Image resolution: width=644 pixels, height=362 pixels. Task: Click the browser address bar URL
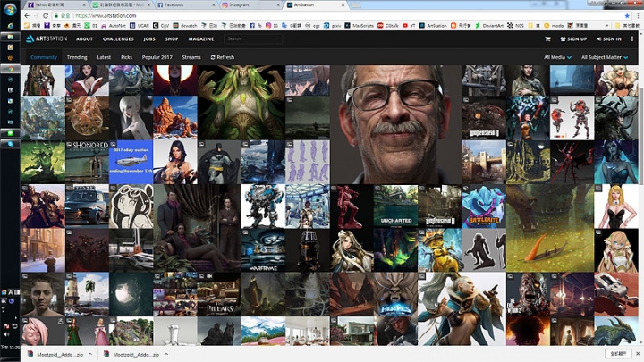(x=106, y=15)
